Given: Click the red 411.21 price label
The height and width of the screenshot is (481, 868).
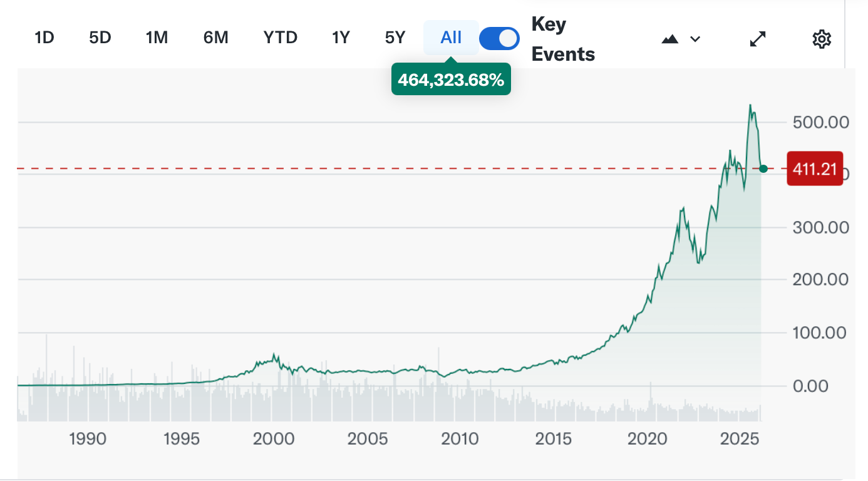Looking at the screenshot, I should [815, 168].
